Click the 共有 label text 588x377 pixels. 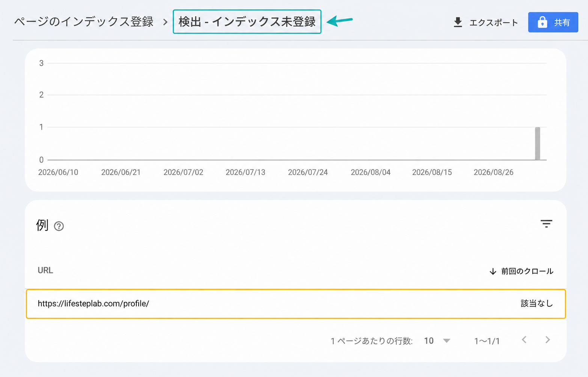coord(562,23)
